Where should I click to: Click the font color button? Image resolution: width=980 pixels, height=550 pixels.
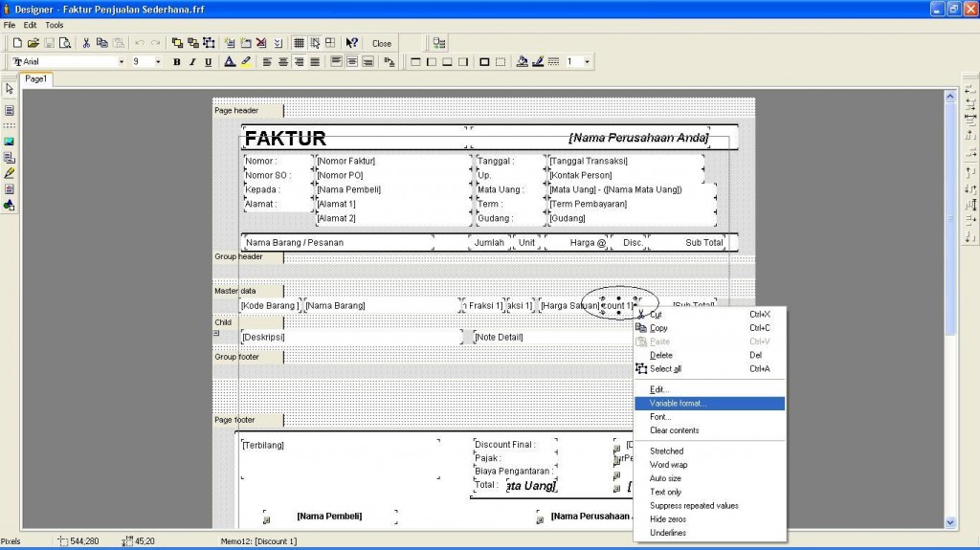(x=230, y=62)
